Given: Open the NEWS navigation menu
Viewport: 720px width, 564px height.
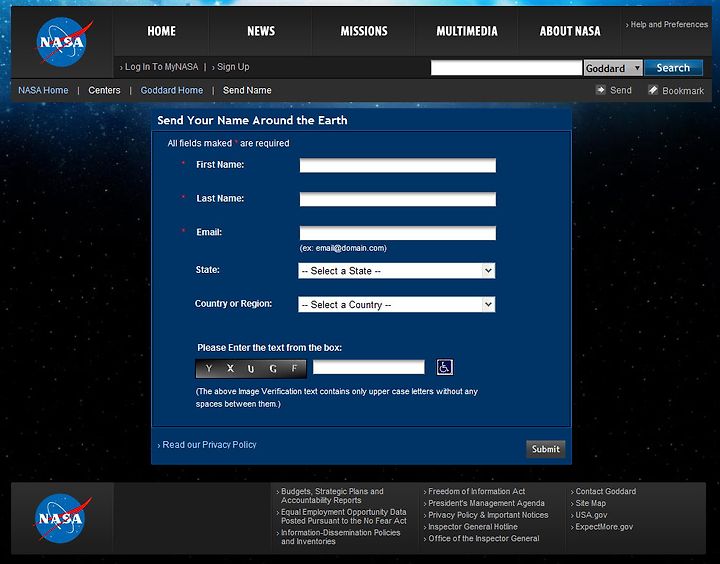Looking at the screenshot, I should pos(261,31).
